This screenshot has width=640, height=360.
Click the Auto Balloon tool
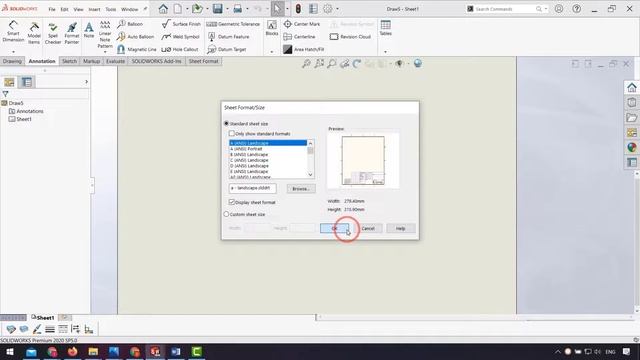pyautogui.click(x=136, y=37)
